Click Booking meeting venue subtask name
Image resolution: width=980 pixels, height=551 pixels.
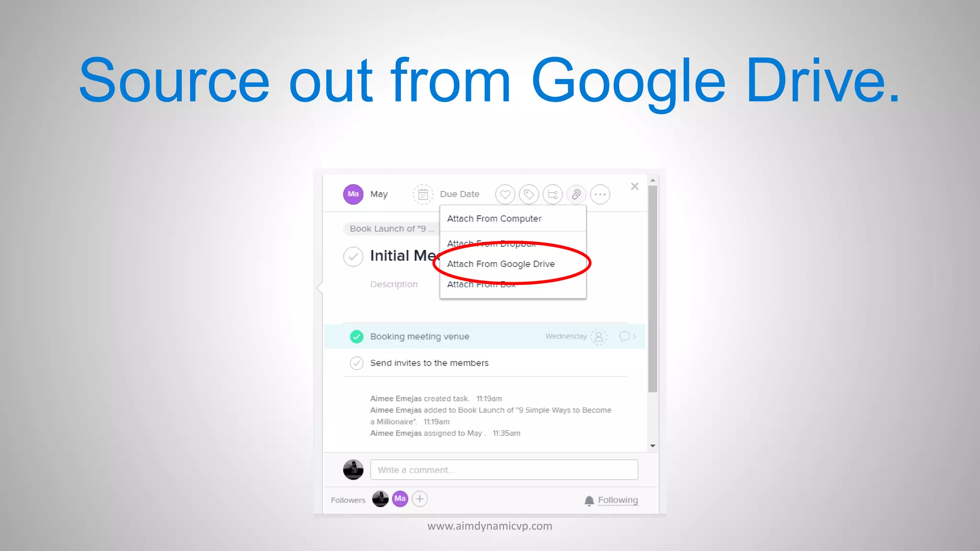click(x=420, y=337)
